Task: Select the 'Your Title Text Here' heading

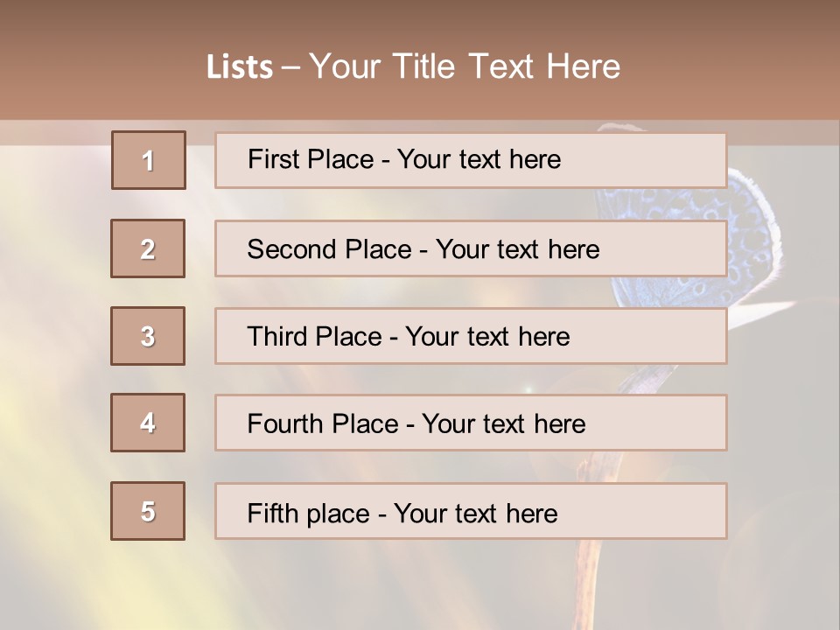Action: (465, 66)
